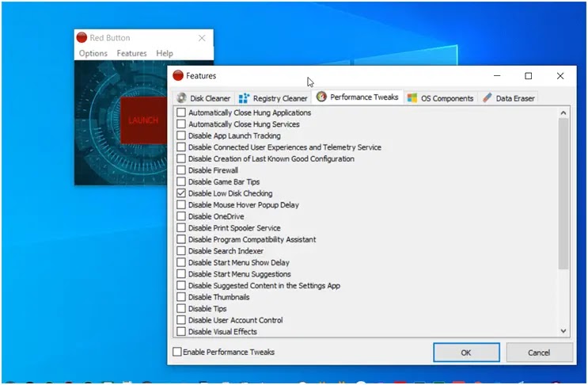Check Disable Visual Effects
Screen dimensions: 588x385
click(x=181, y=332)
